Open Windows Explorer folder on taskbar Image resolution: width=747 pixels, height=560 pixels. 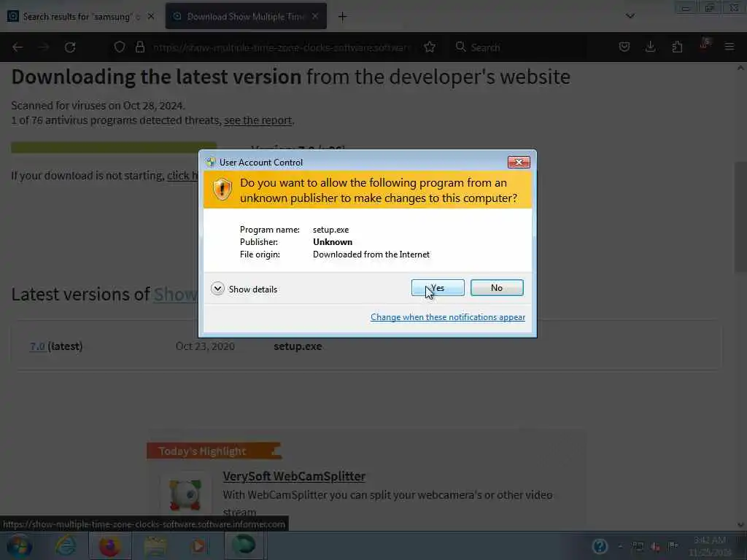155,545
